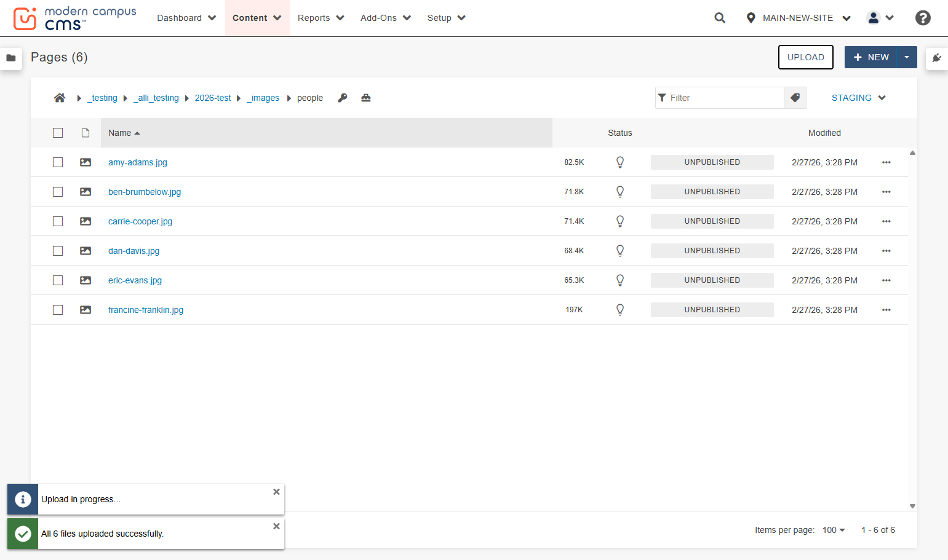The width and height of the screenshot is (948, 560).
Task: Click the NEW button
Action: pos(870,57)
